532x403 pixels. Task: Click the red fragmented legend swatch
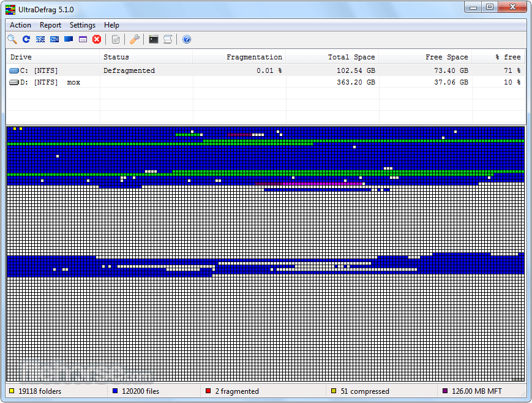point(208,391)
